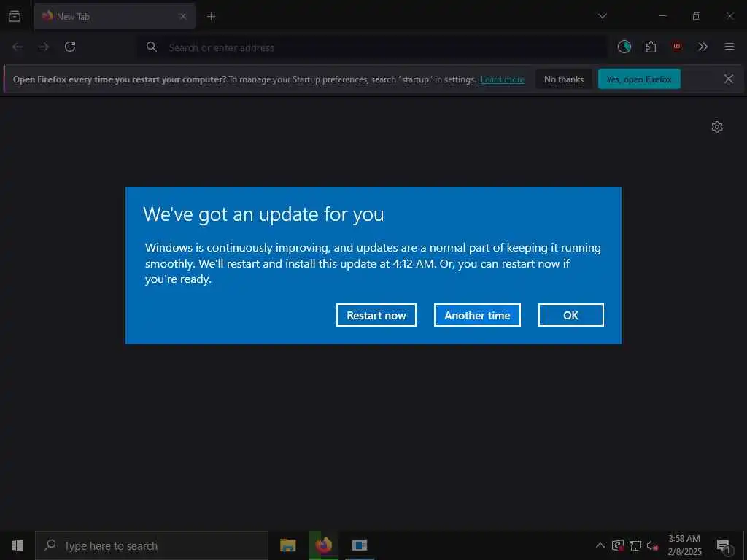Image resolution: width=747 pixels, height=560 pixels.
Task: Open the Firefox application hamburger menu
Action: 729,47
